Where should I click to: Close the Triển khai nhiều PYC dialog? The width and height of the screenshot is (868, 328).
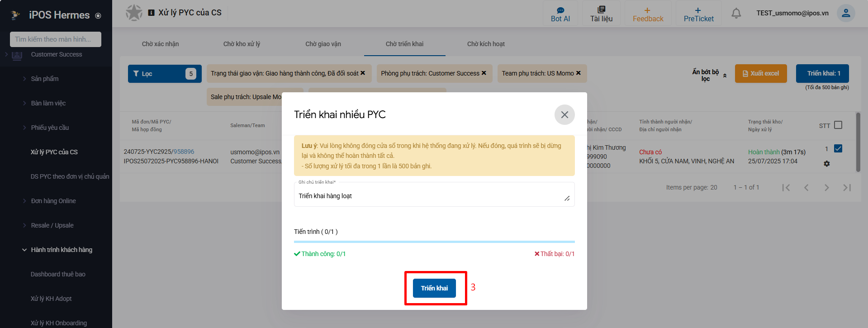[564, 115]
